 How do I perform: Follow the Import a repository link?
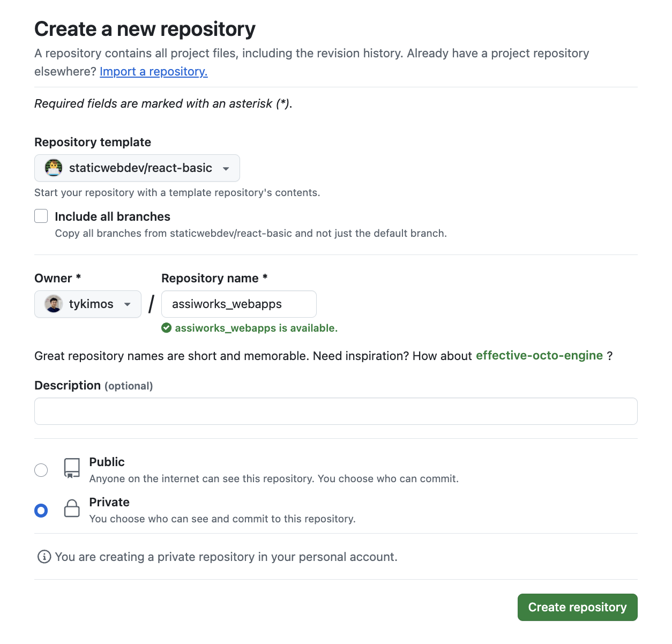[153, 72]
